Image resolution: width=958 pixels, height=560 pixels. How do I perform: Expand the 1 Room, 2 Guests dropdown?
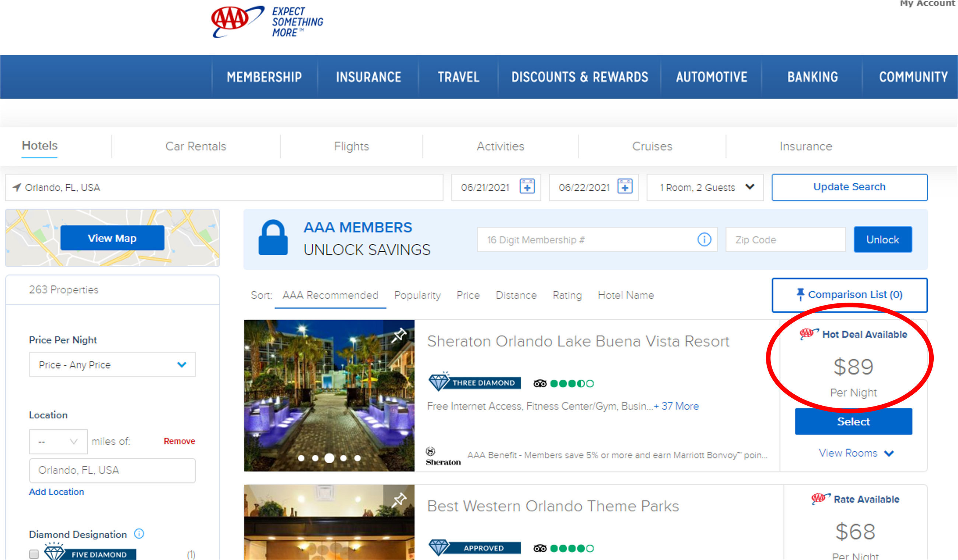tap(705, 187)
